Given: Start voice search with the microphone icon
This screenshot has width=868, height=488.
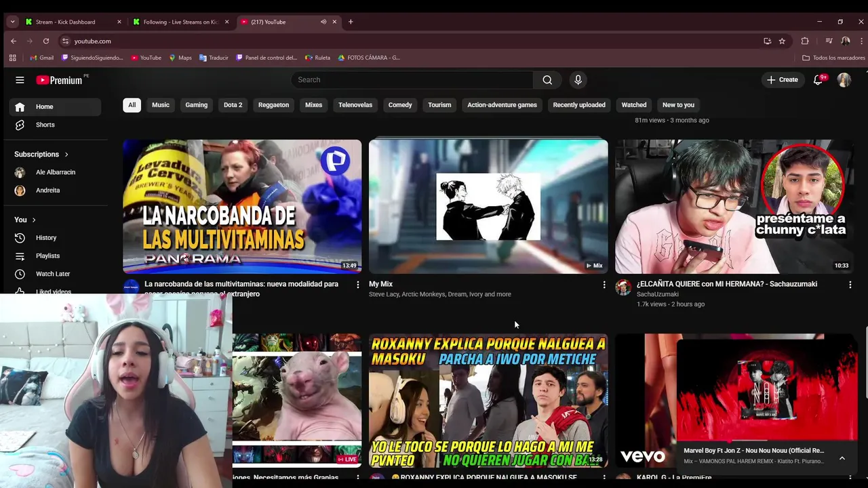Looking at the screenshot, I should pos(578,80).
